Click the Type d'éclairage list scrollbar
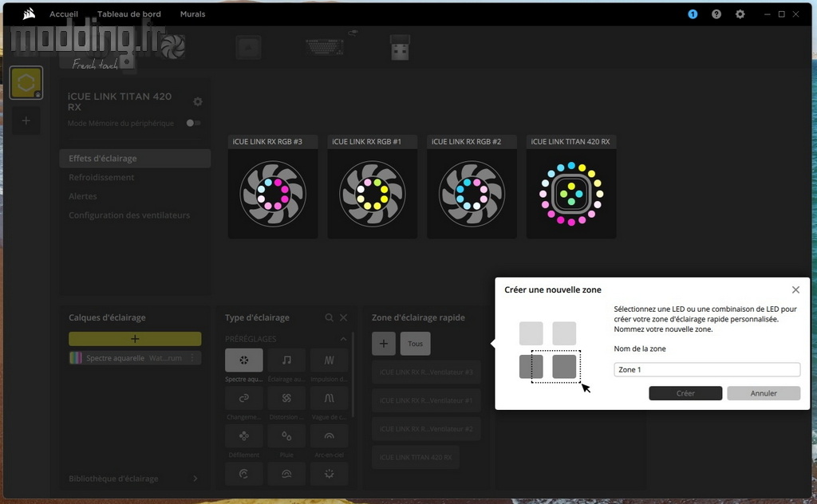Screen dimensions: 817x504 353,375
